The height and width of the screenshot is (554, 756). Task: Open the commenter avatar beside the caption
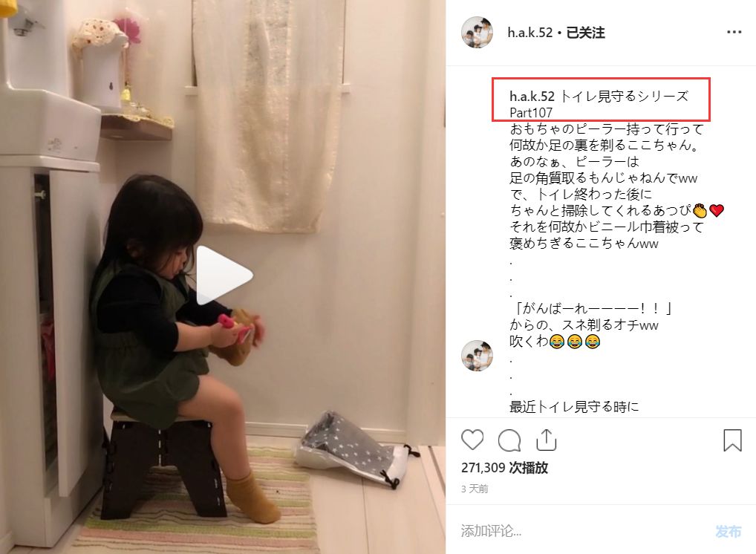[477, 356]
